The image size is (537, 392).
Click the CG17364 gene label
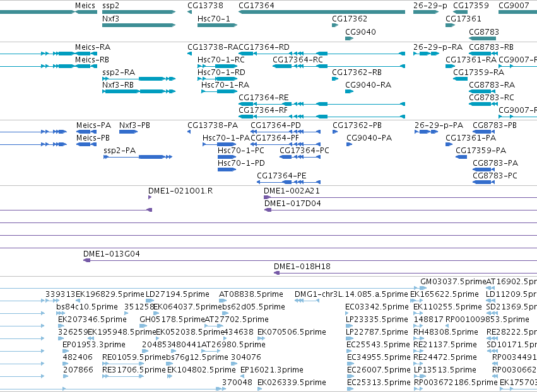pyautogui.click(x=256, y=6)
